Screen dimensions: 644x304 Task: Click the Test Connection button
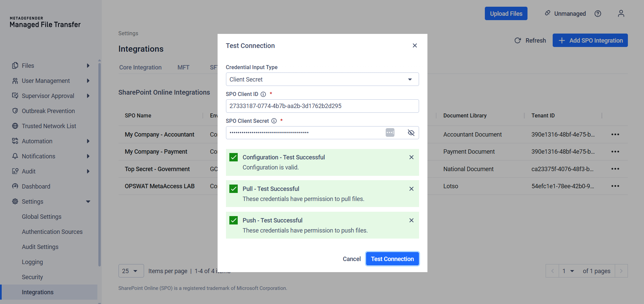click(392, 259)
